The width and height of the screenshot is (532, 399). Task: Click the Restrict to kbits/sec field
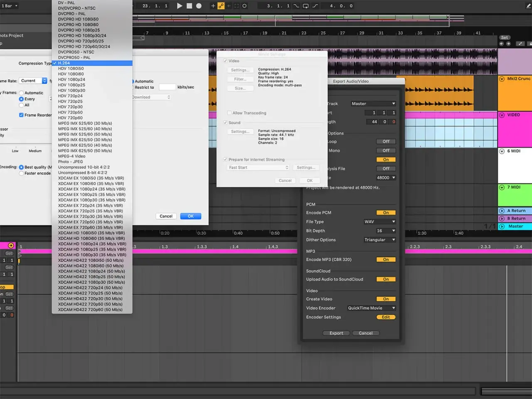tap(167, 87)
